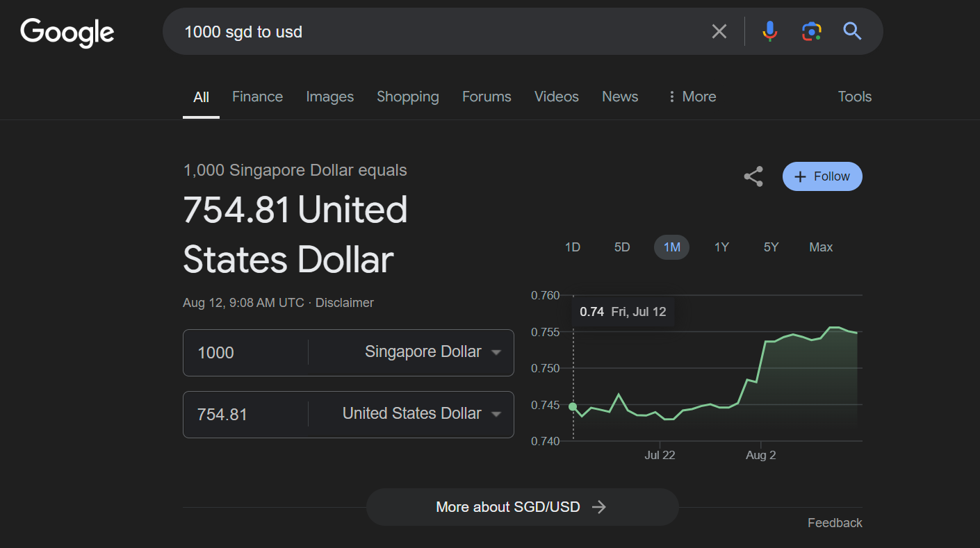Viewport: 980px width, 548px height.
Task: Switch to the News tab
Action: click(620, 97)
